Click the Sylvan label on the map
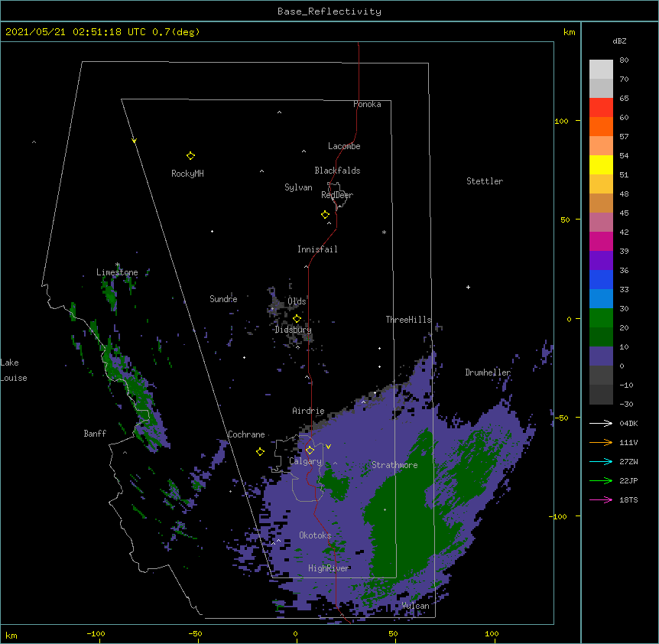 (x=298, y=187)
